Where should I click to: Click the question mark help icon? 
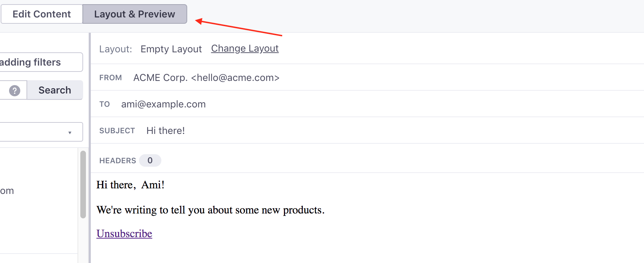(x=14, y=91)
